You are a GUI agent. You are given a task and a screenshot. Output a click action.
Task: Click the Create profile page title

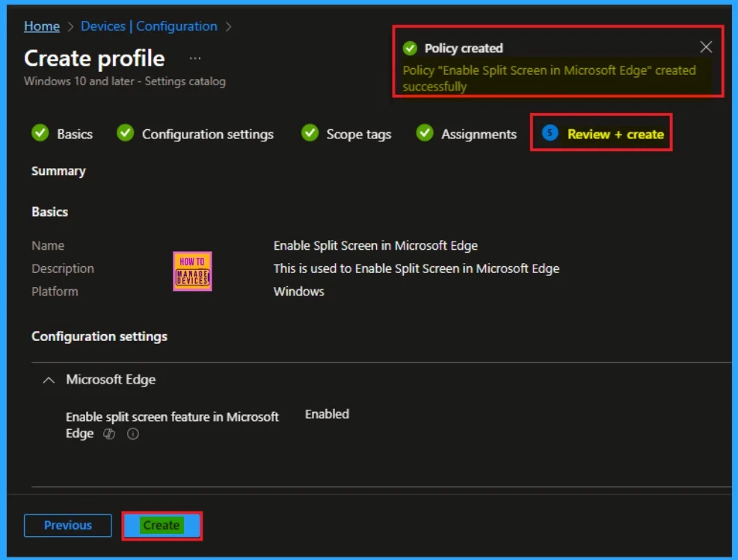tap(94, 58)
